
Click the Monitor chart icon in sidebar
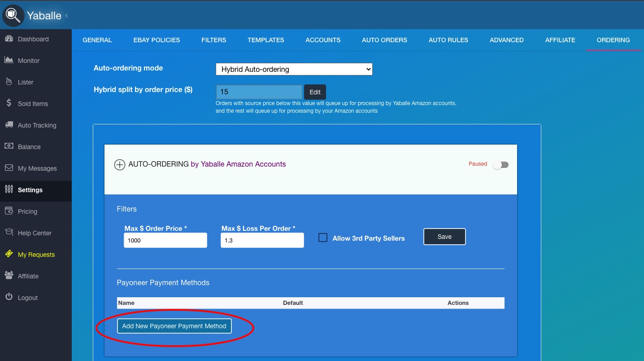tap(9, 60)
